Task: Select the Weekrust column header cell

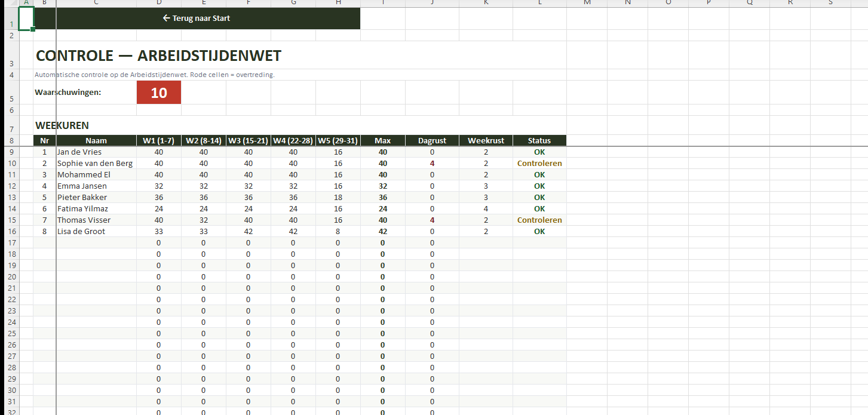Action: (x=485, y=141)
